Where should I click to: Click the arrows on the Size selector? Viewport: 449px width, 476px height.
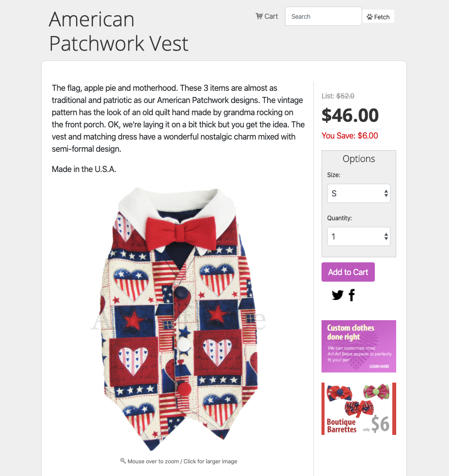pyautogui.click(x=386, y=193)
